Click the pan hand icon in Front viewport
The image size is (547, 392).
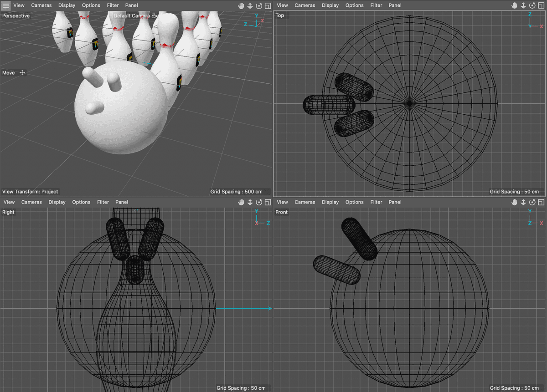coord(515,202)
